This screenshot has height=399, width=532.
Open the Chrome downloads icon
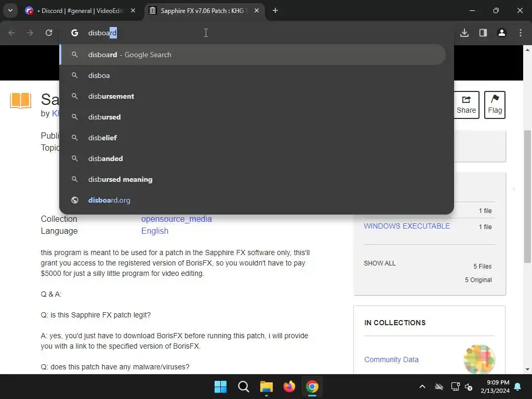point(464,33)
